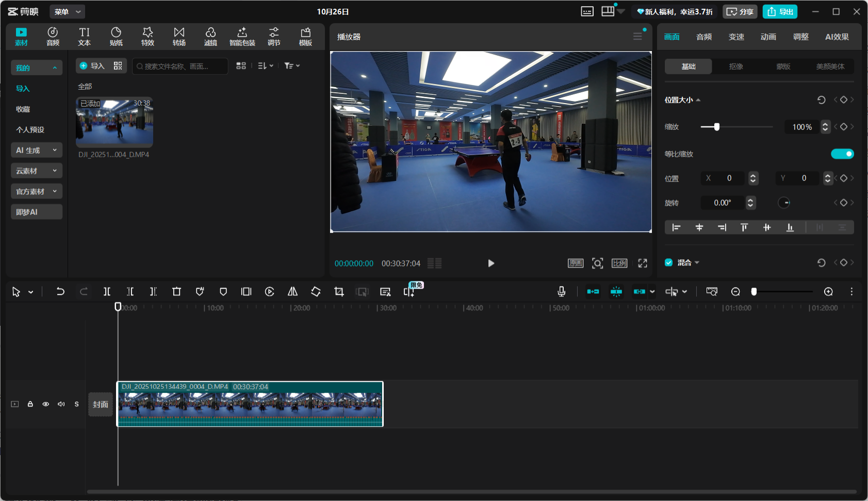Switch to the 变速 tab
The image size is (868, 501).
[736, 37]
